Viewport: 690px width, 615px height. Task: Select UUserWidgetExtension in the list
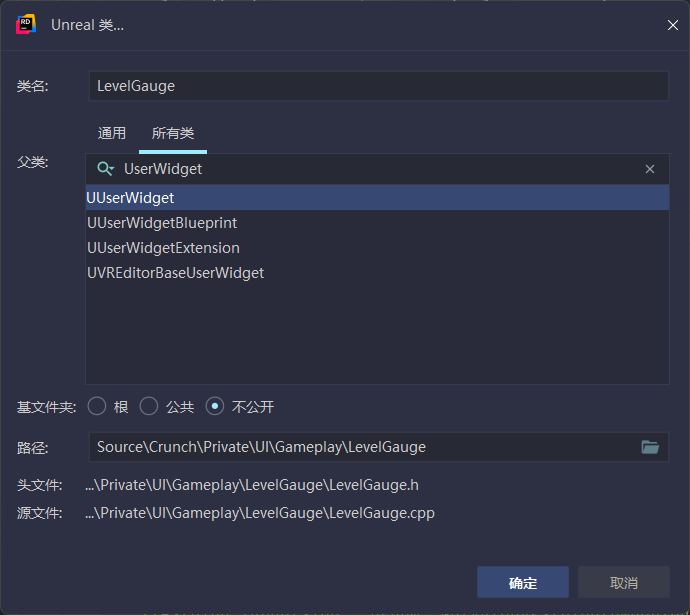click(378, 248)
